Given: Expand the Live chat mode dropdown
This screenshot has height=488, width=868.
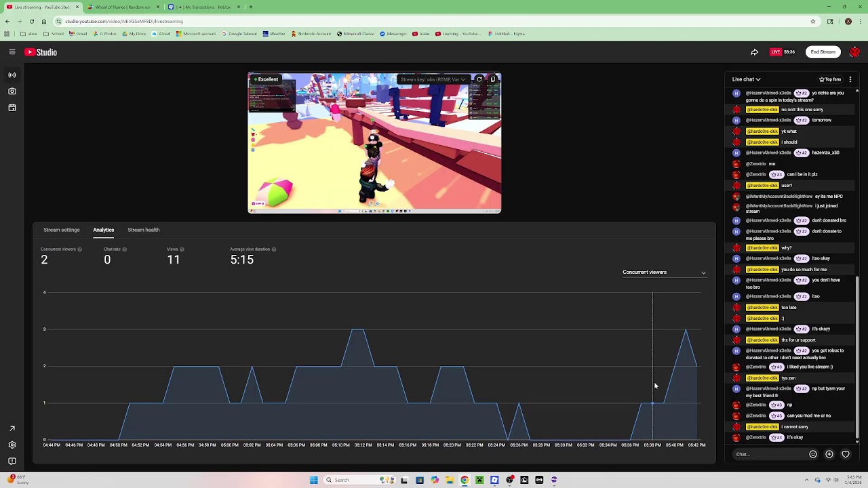Looking at the screenshot, I should pos(747,79).
